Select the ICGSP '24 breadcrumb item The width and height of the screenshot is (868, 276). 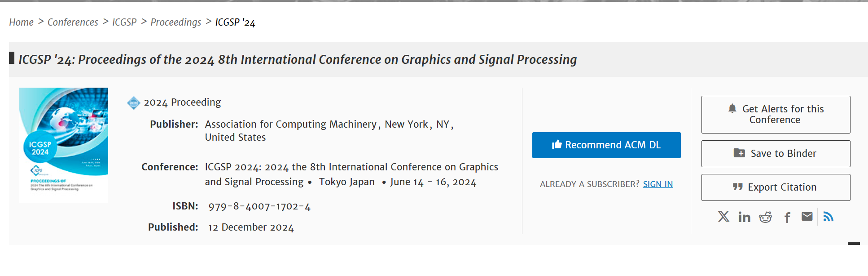pyautogui.click(x=235, y=22)
